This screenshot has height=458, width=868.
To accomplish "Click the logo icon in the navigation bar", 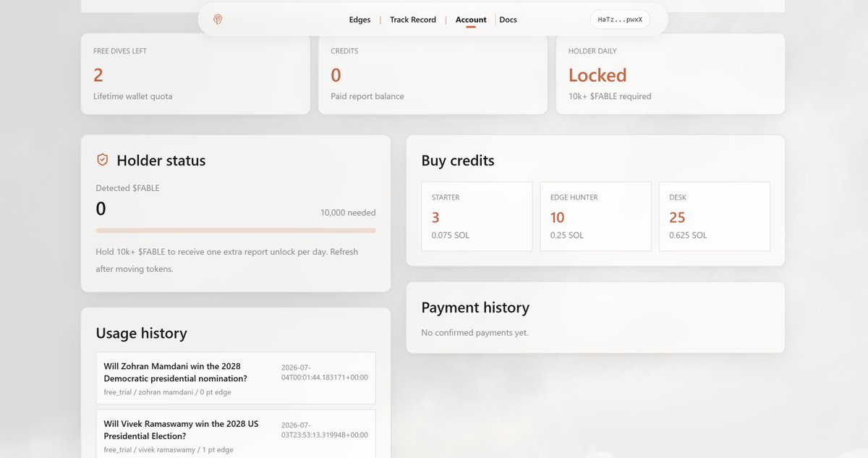I will coord(218,20).
